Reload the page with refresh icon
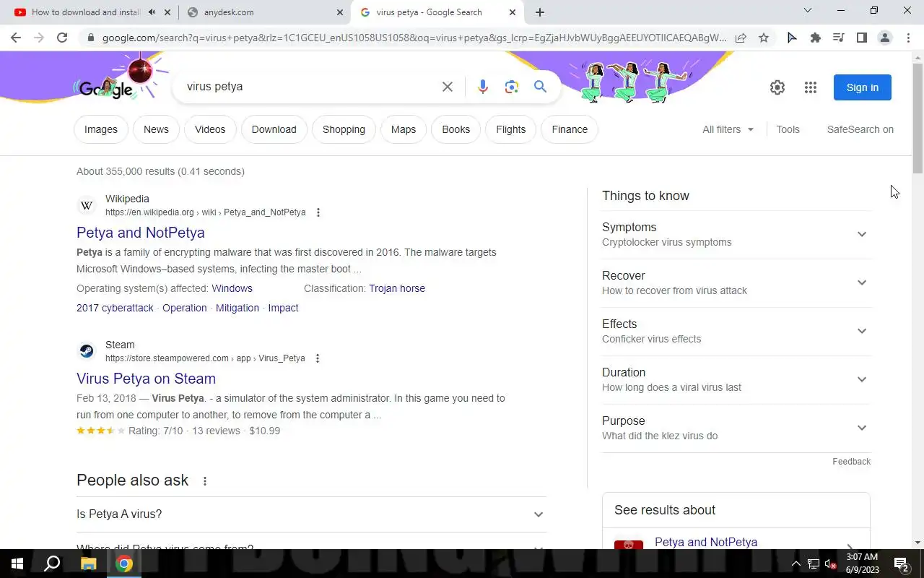This screenshot has width=924, height=578. tap(62, 38)
